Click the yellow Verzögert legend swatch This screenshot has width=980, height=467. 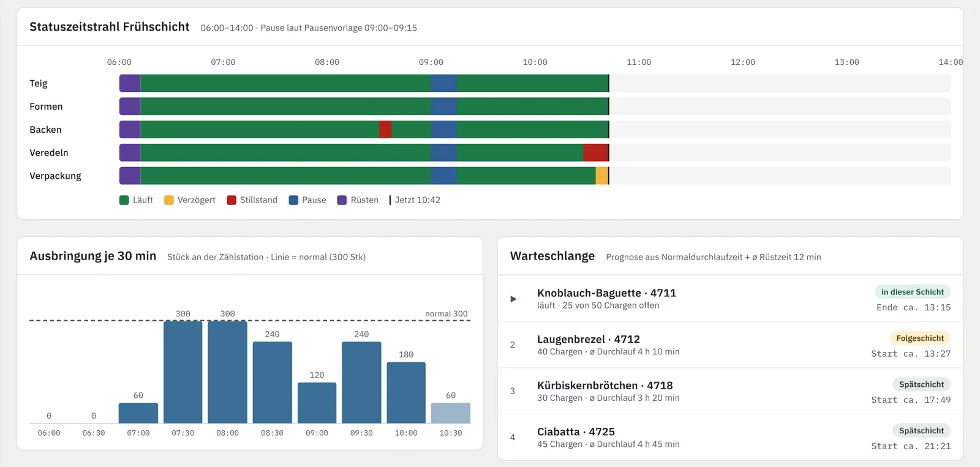[x=168, y=200]
